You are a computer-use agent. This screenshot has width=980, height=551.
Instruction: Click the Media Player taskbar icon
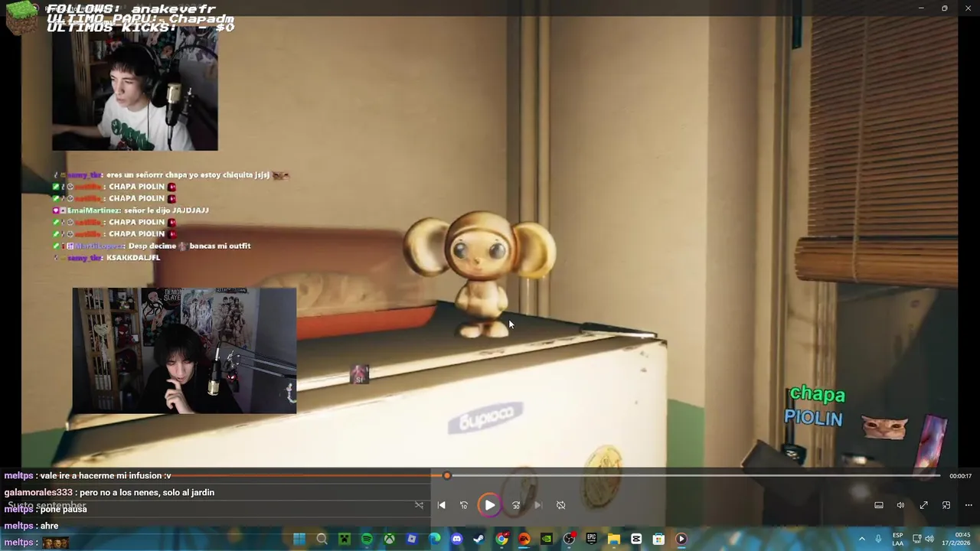click(x=681, y=539)
